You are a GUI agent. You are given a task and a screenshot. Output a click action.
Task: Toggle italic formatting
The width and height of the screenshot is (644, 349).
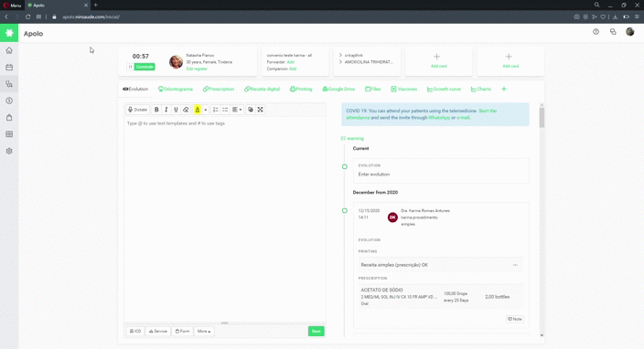pos(166,110)
